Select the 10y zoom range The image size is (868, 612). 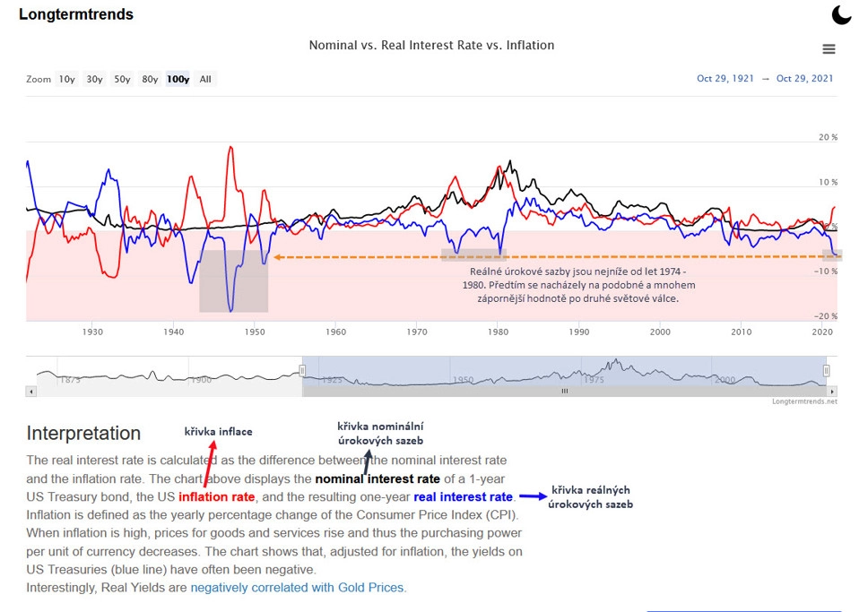coord(67,79)
